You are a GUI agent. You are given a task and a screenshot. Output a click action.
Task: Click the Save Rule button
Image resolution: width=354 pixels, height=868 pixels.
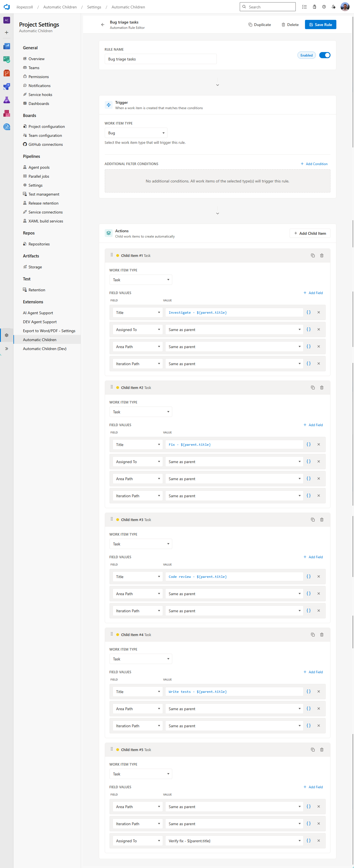[320, 25]
